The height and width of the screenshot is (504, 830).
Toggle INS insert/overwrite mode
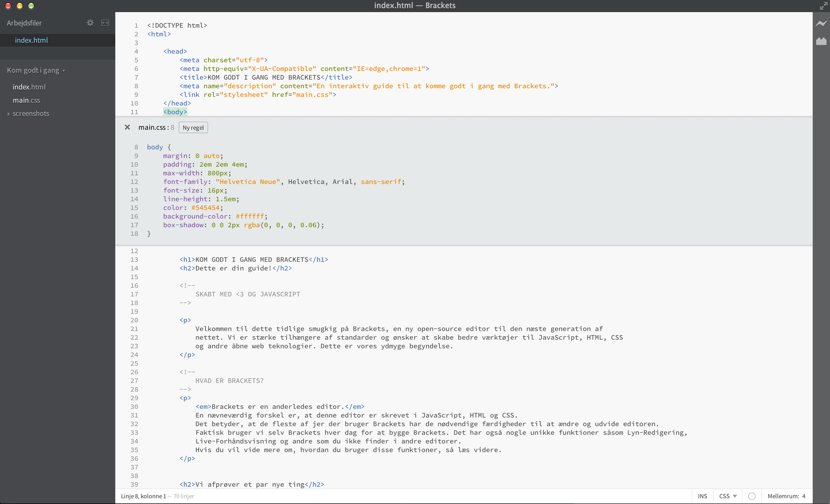pos(702,496)
